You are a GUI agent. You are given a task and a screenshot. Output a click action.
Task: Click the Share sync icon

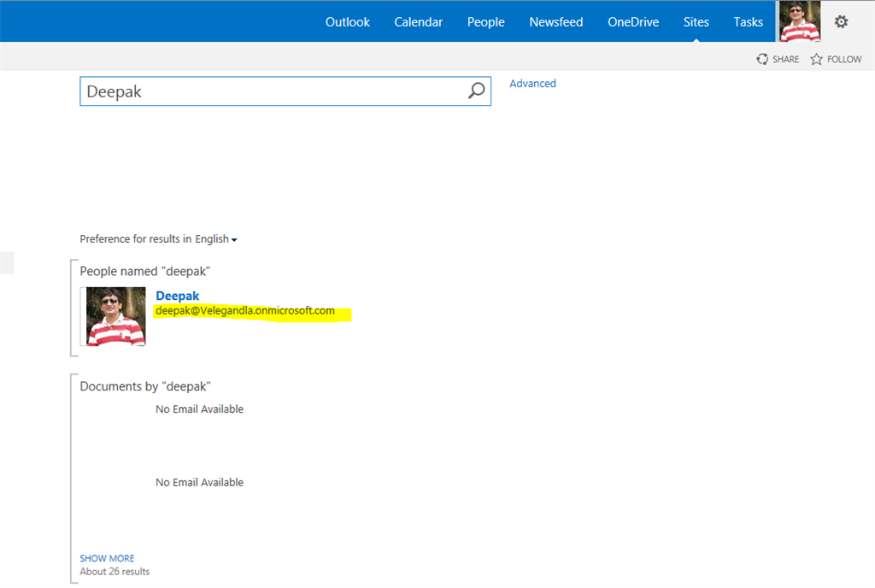(762, 59)
